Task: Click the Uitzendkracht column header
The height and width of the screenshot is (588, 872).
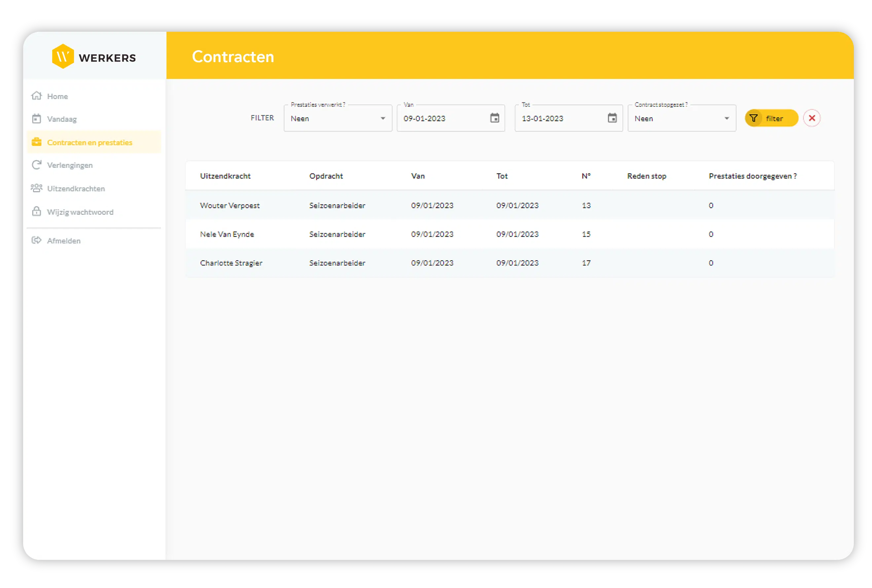Action: point(225,176)
